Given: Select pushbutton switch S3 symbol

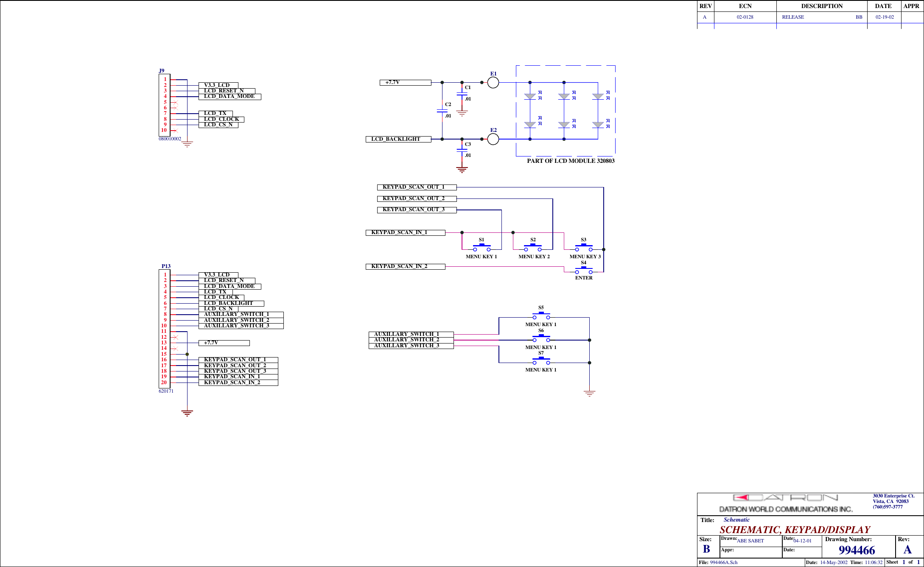Looking at the screenshot, I should [584, 248].
